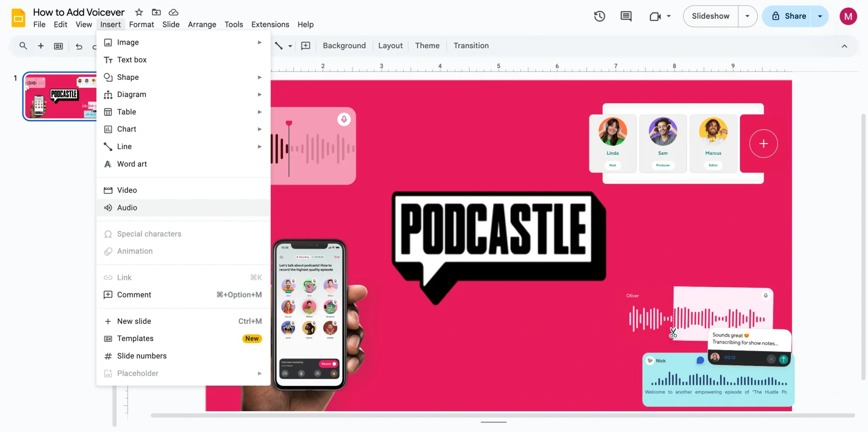This screenshot has width=868, height=432.
Task: Open the comment history icon
Action: (626, 16)
